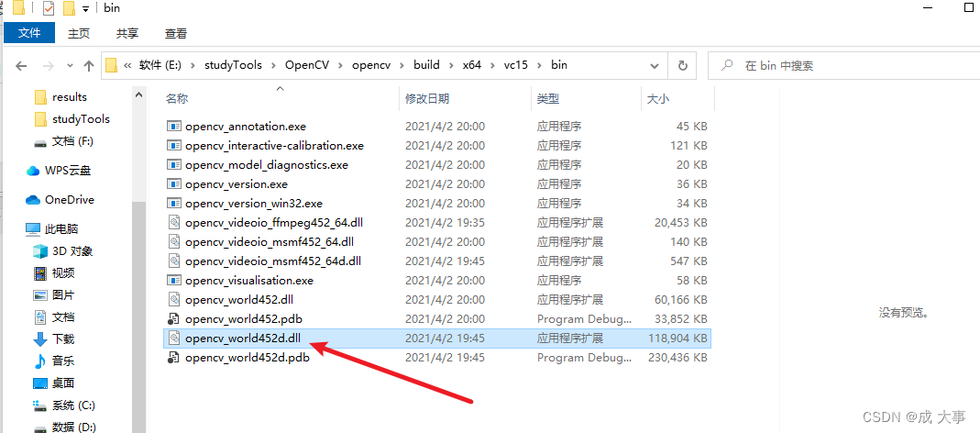Expand hidden path via double chevron

[x=127, y=64]
